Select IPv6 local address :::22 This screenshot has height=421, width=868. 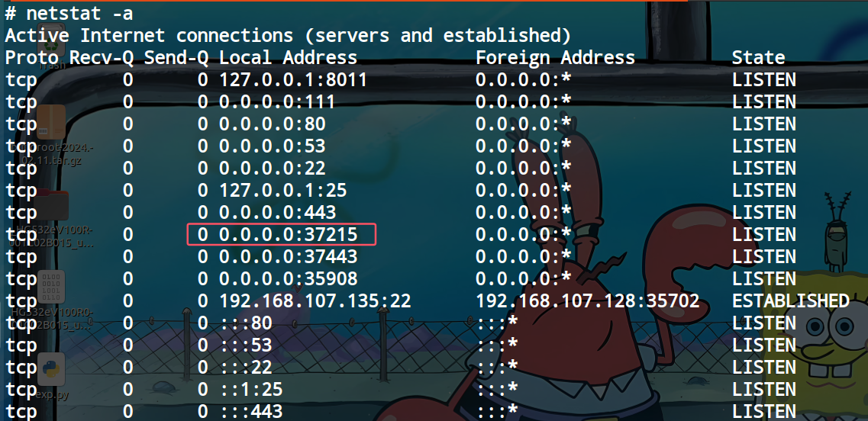[x=246, y=368]
